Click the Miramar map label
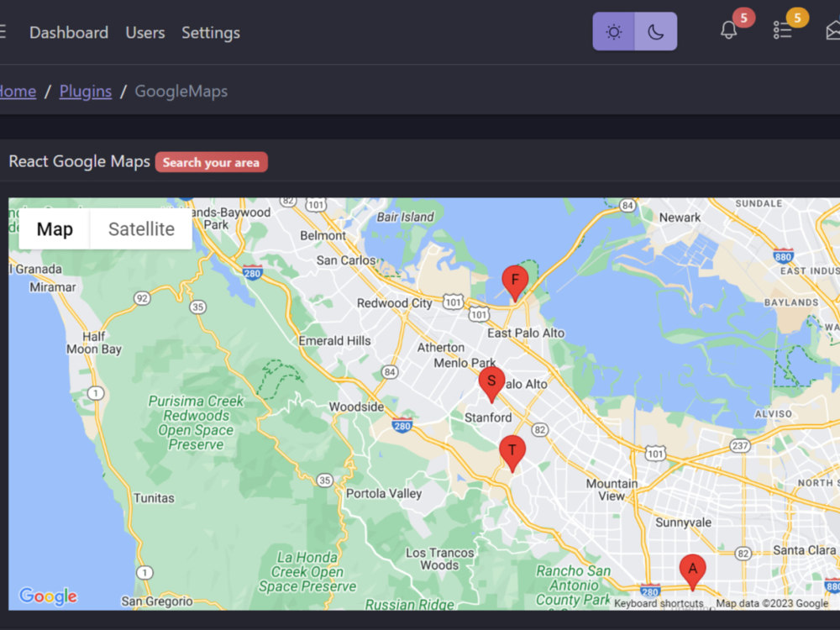840x630 pixels. (x=52, y=287)
